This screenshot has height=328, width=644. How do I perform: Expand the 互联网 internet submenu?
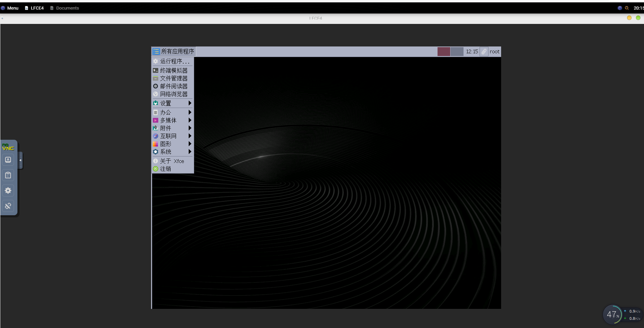coord(173,136)
